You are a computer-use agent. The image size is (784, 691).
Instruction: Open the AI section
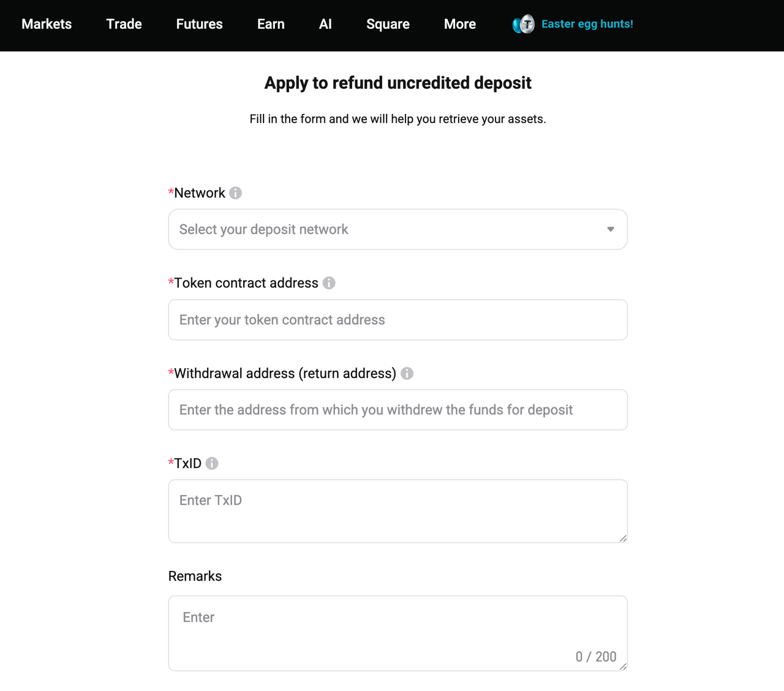pos(325,24)
